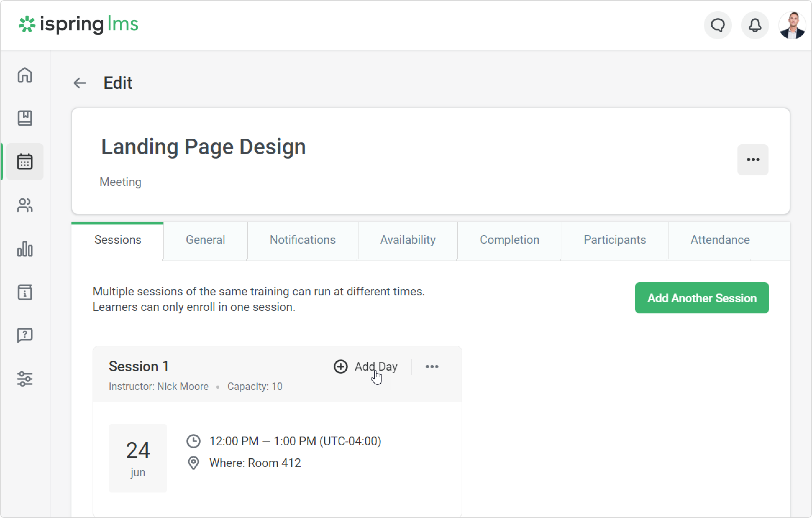
Task: Open the notifications bell icon
Action: (755, 25)
